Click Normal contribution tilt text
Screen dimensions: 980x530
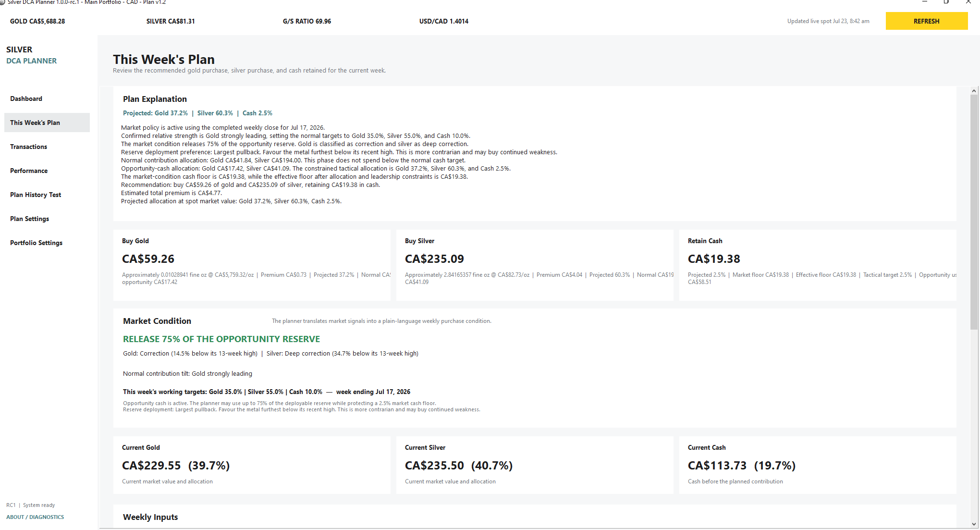click(x=187, y=374)
